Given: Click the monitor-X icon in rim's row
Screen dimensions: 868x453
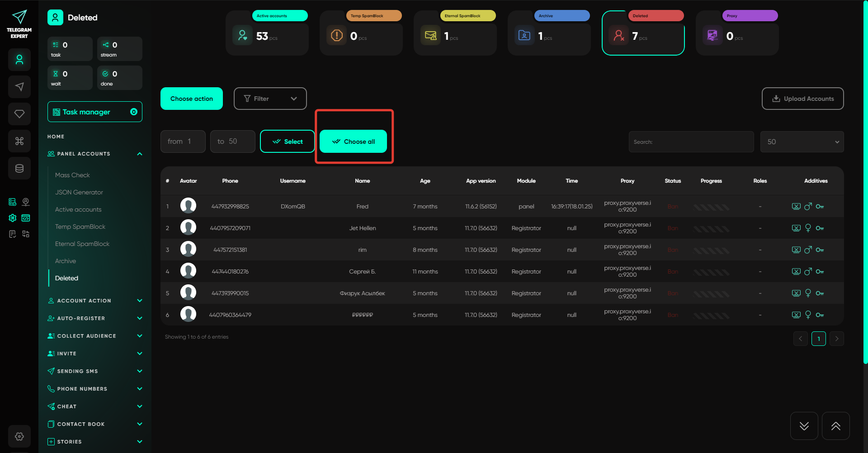Looking at the screenshot, I should click(796, 250).
